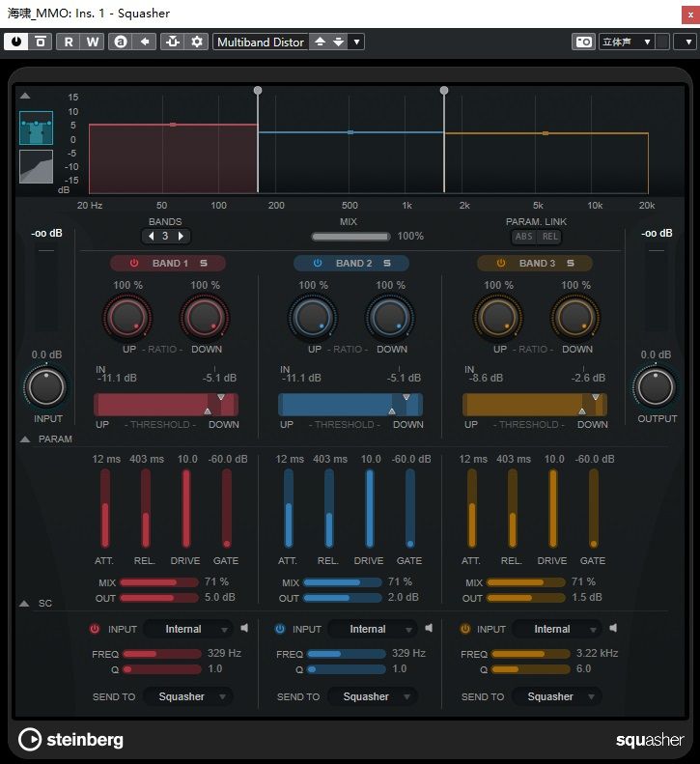Click Band 1 DOWN ratio knob

pyautogui.click(x=205, y=318)
